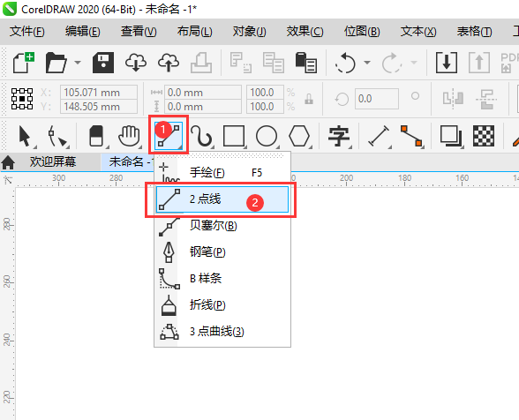Image resolution: width=519 pixels, height=420 pixels.
Task: Pick the Polygon tool
Action: [x=299, y=136]
